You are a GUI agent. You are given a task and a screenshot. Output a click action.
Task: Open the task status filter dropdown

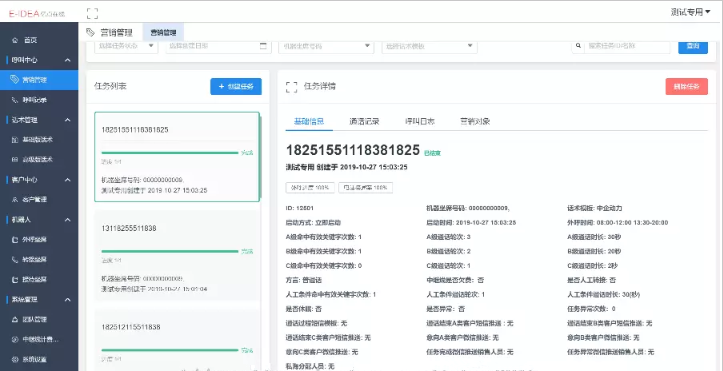[126, 46]
